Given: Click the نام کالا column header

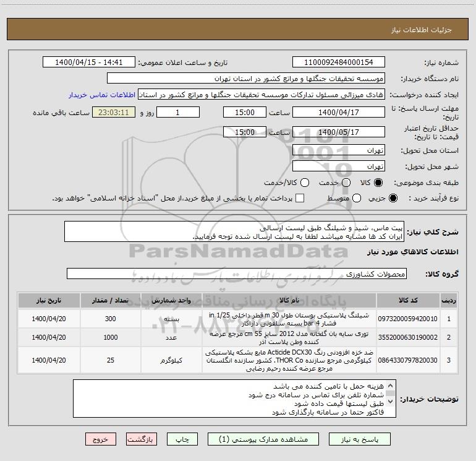Looking at the screenshot, I should (x=289, y=300).
